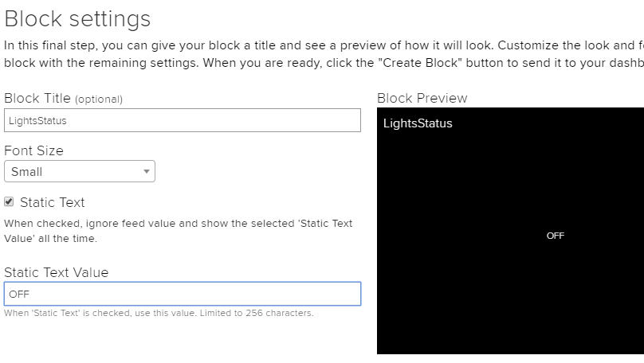Focus the Static Text Value field

pos(182,294)
